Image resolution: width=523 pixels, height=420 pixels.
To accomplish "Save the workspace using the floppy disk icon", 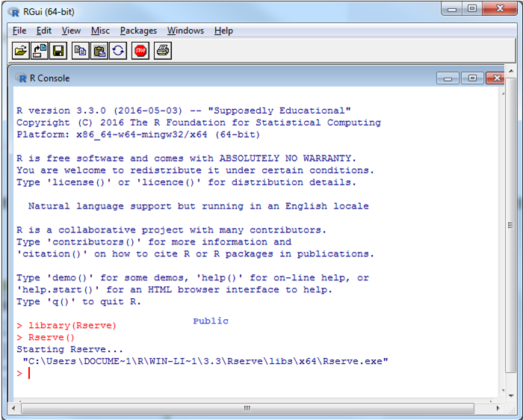I will point(58,51).
